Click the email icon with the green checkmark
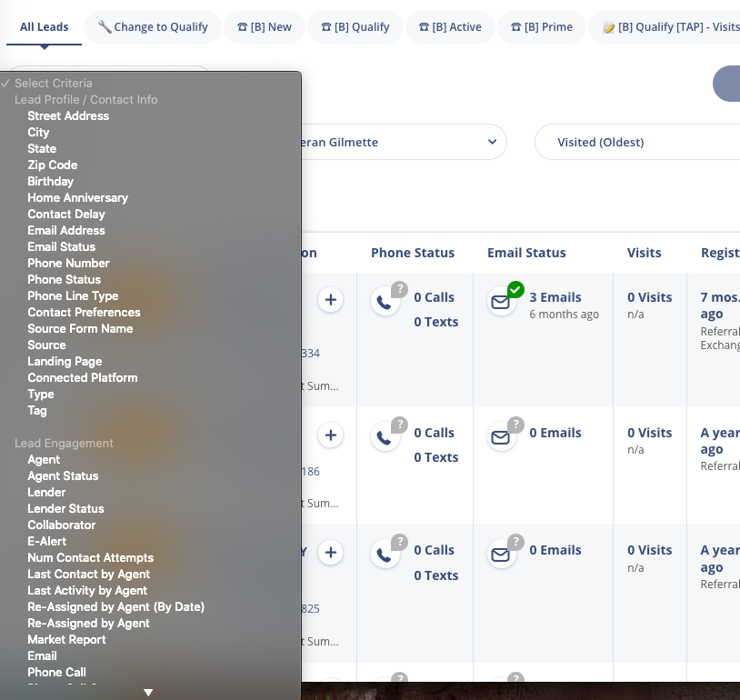The width and height of the screenshot is (740, 700). coord(501,303)
